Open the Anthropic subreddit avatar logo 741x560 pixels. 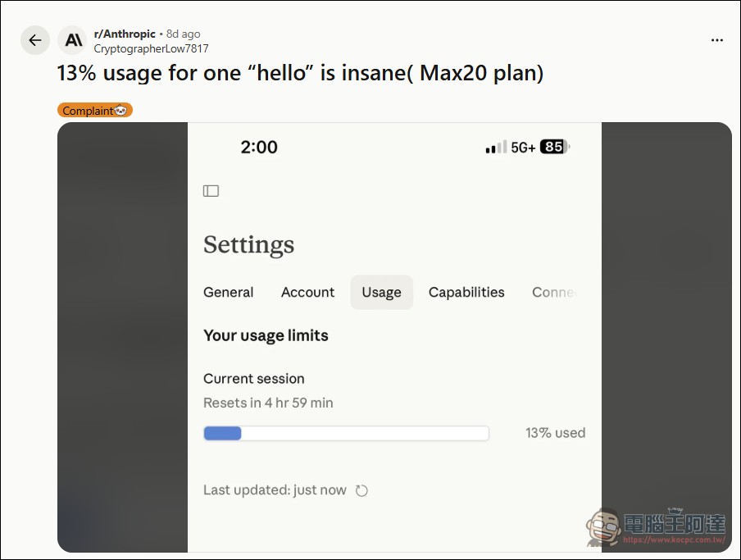pyautogui.click(x=74, y=40)
